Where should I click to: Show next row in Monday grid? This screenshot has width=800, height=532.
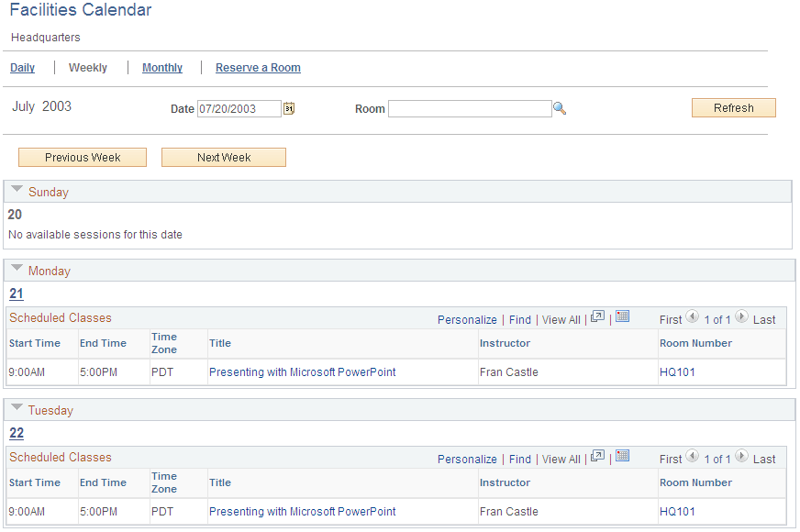coord(741,316)
